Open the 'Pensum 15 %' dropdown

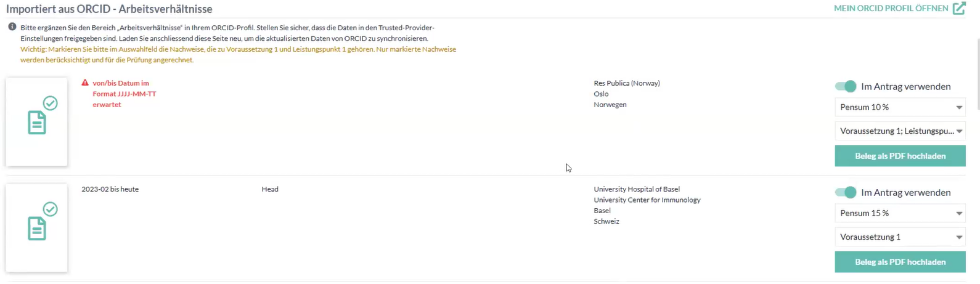coord(900,213)
